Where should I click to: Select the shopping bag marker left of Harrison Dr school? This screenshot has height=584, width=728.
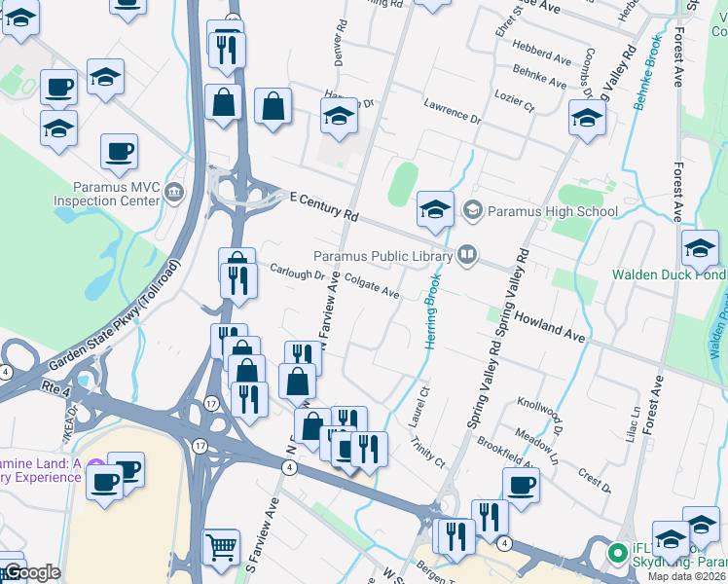273,107
